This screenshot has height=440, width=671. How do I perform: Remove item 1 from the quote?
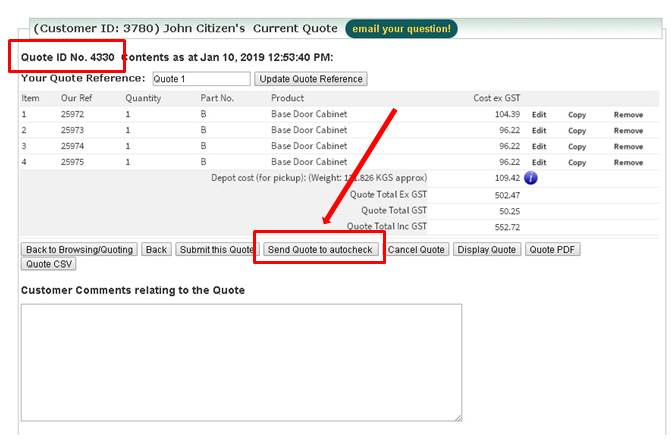(x=628, y=115)
